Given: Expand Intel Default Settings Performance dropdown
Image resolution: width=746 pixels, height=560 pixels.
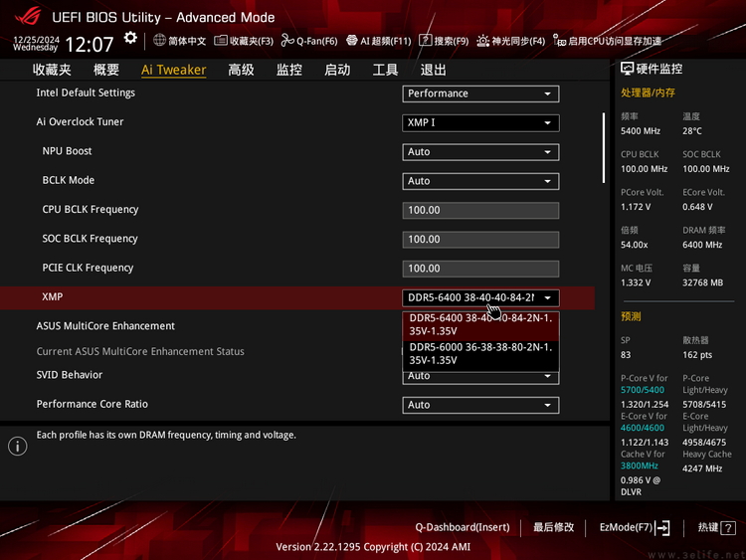Looking at the screenshot, I should pos(480,93).
